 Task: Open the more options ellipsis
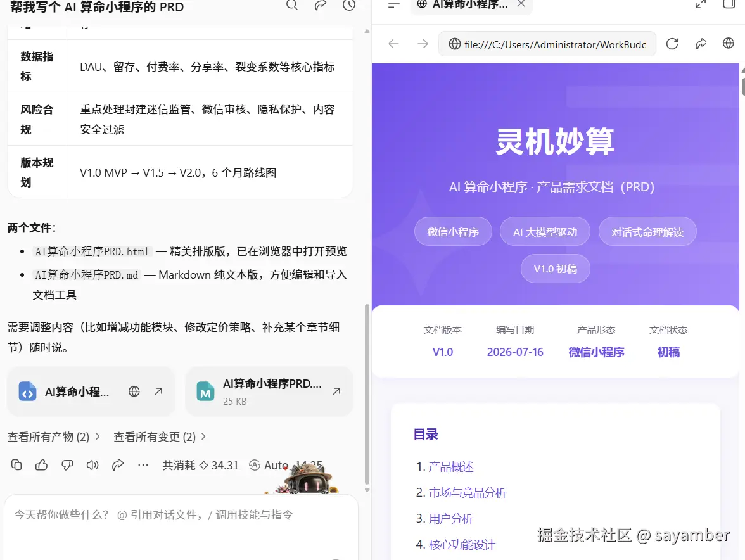(143, 465)
